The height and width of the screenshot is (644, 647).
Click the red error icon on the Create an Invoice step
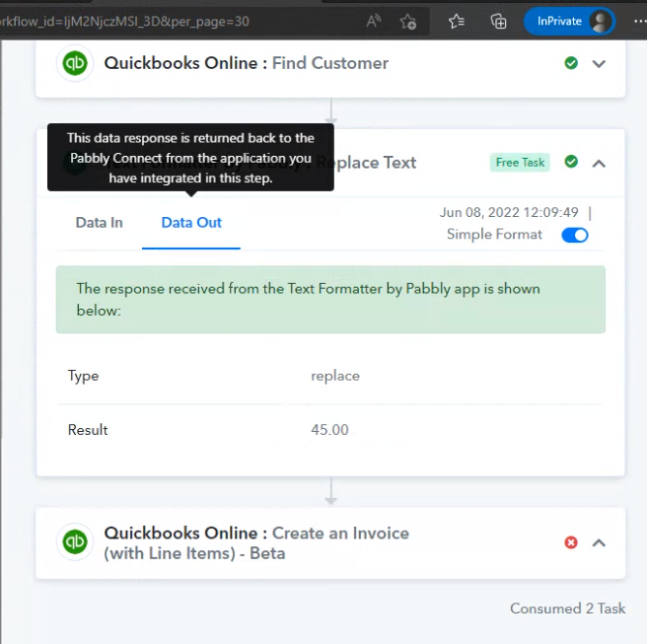point(571,542)
